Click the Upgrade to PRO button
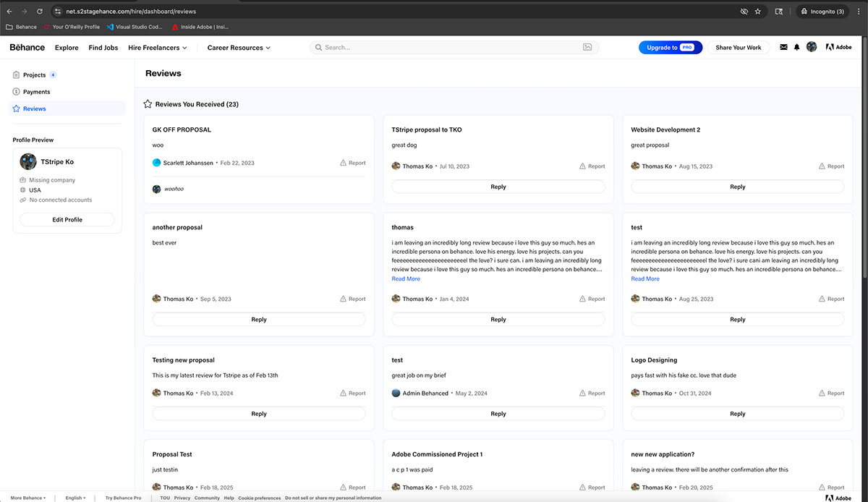This screenshot has width=868, height=502. click(x=670, y=48)
